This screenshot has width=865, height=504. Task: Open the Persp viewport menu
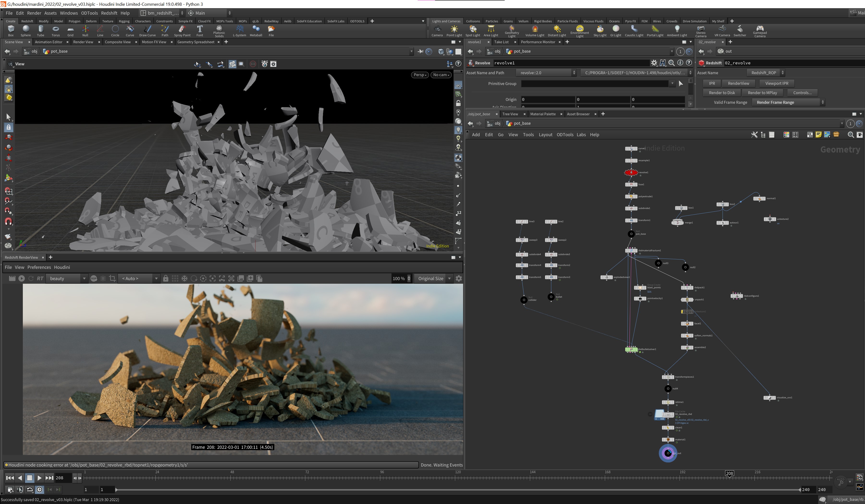419,75
